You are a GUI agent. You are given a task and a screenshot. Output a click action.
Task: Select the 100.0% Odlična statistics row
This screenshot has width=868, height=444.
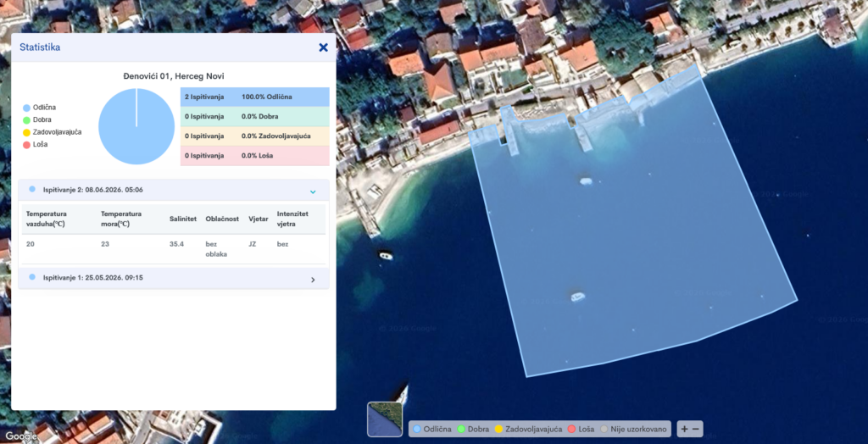(x=254, y=97)
